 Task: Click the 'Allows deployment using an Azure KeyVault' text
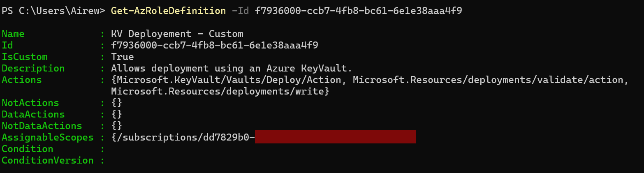(232, 68)
